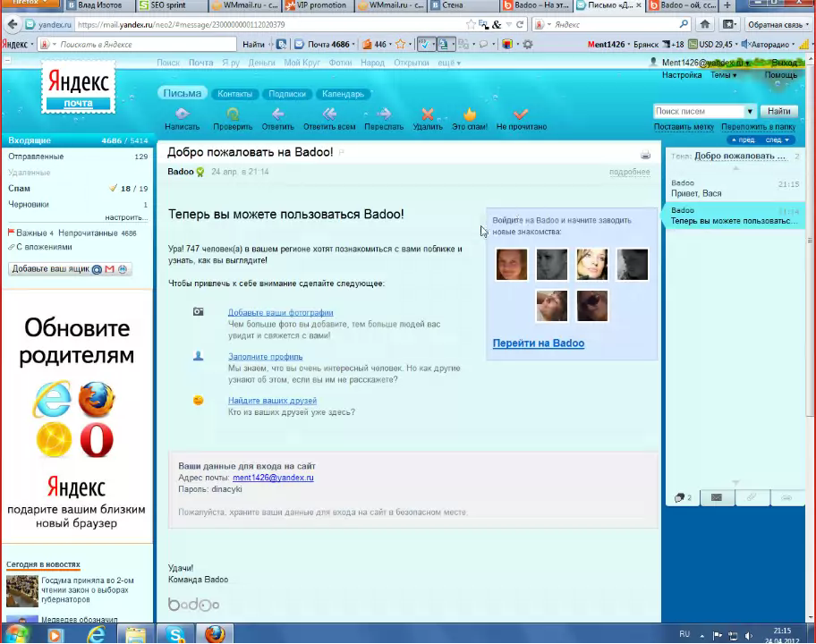
Task: Reload page with refresh icon in address bar
Action: coord(519,24)
